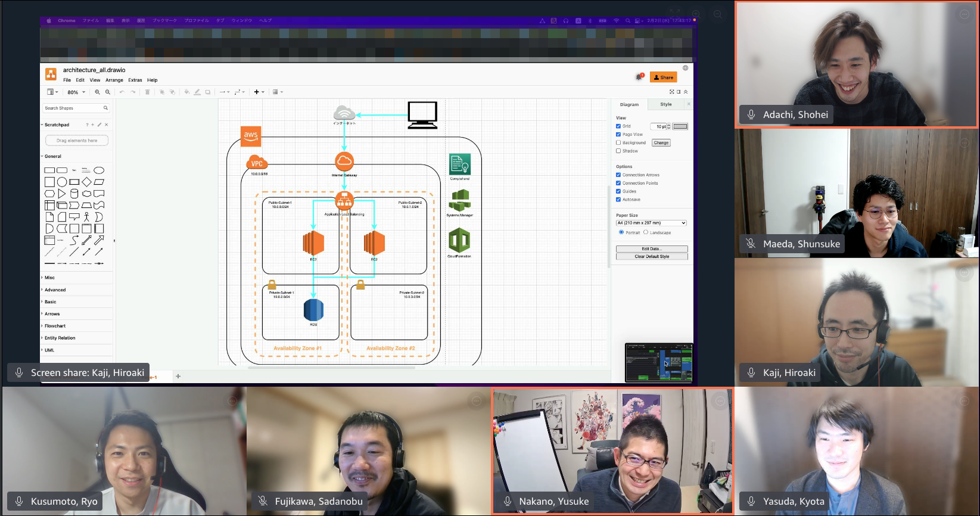Open the connection arrow style dropdown
Screen dimensions: 980x516
[225, 92]
